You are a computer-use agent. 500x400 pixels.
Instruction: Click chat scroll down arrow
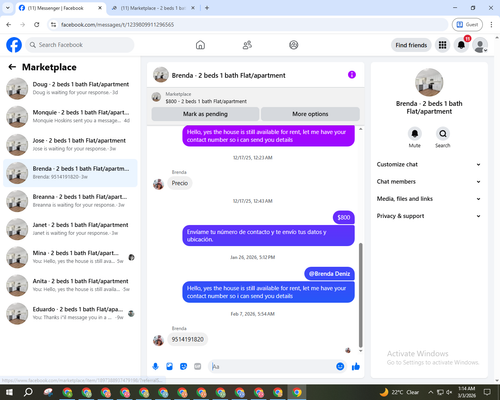click(360, 351)
